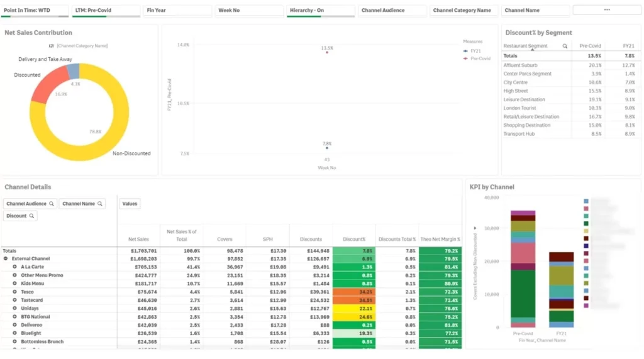Select the Discounted donut slice
This screenshot has height=359, width=644.
pos(48,85)
